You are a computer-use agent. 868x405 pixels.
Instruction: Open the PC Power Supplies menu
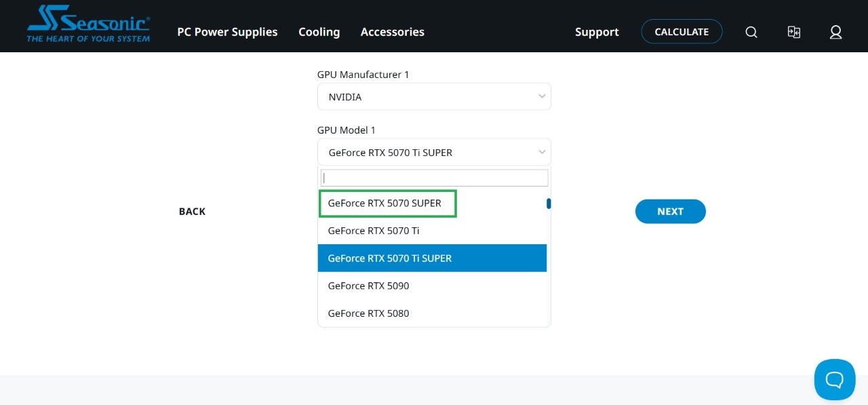[x=227, y=32]
